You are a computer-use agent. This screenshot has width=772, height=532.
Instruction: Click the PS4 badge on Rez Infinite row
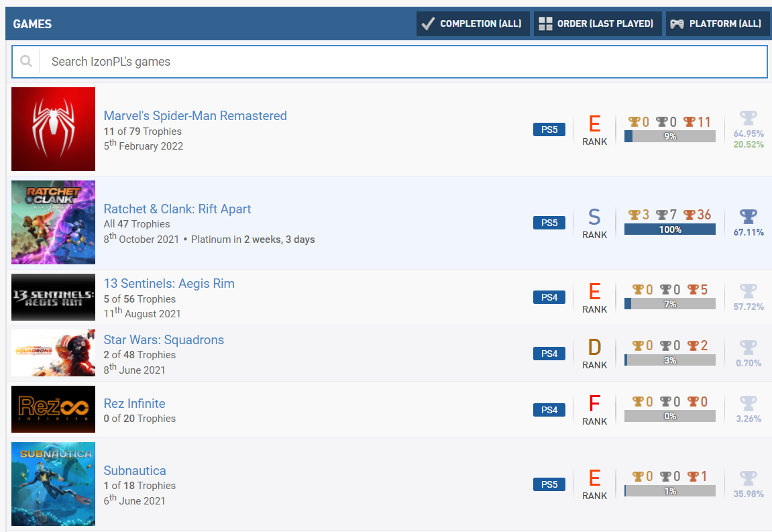pyautogui.click(x=549, y=410)
